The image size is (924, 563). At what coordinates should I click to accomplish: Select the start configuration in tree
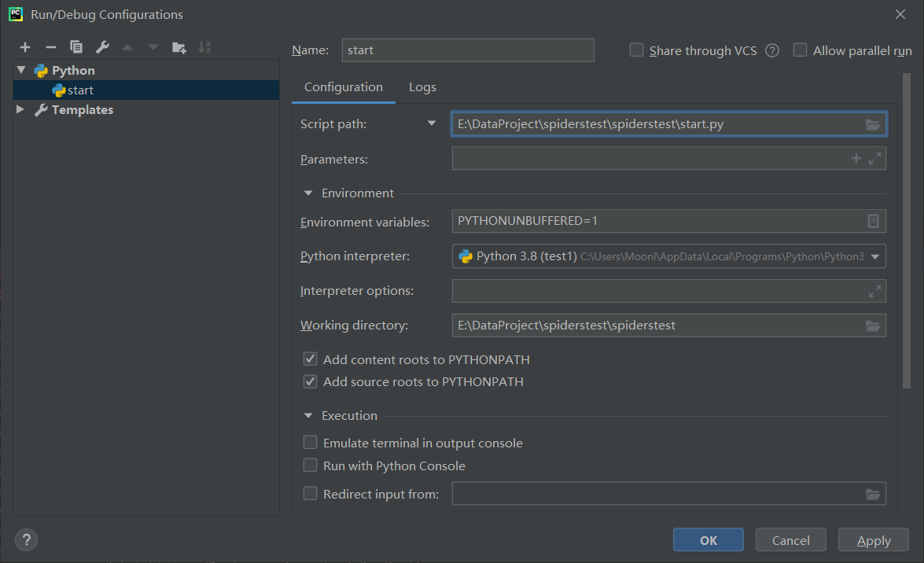tap(80, 90)
